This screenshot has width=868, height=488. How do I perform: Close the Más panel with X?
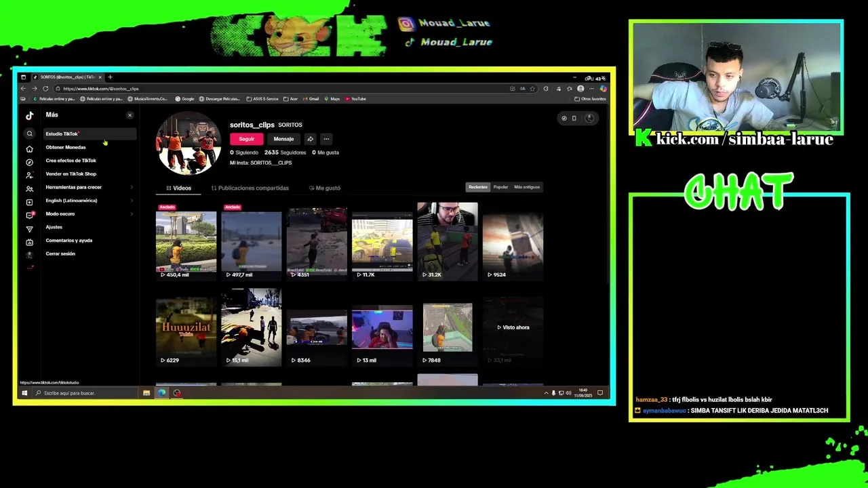pos(130,115)
